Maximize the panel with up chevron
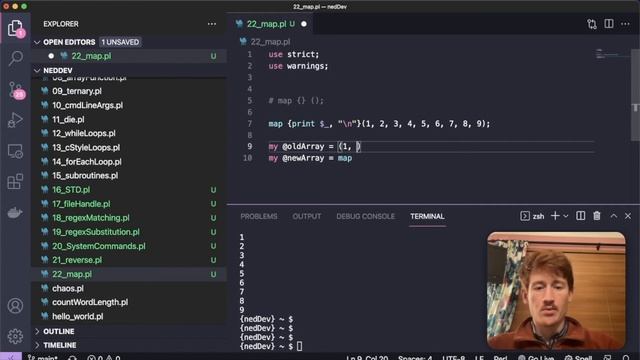Screen dimensions: 640x360 pos(613,216)
